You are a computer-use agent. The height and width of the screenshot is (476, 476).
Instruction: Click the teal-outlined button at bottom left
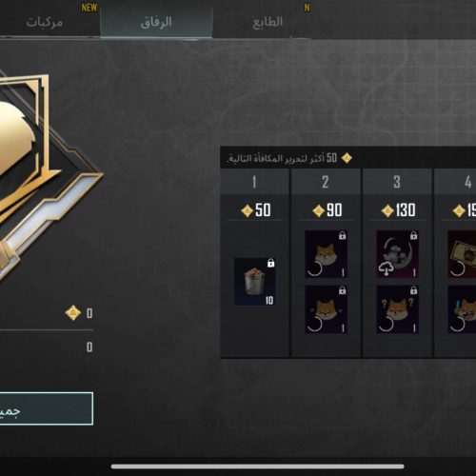point(47,408)
